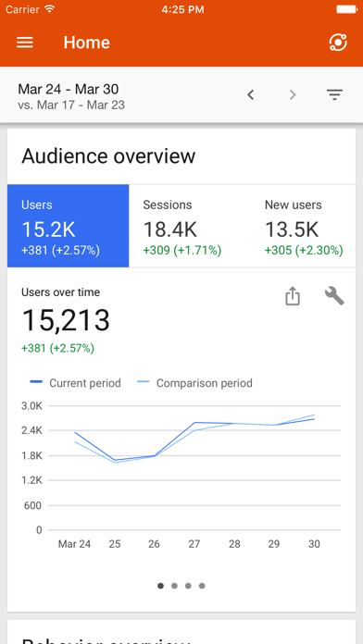
Task: Open the hamburger navigation menu
Action: [25, 43]
